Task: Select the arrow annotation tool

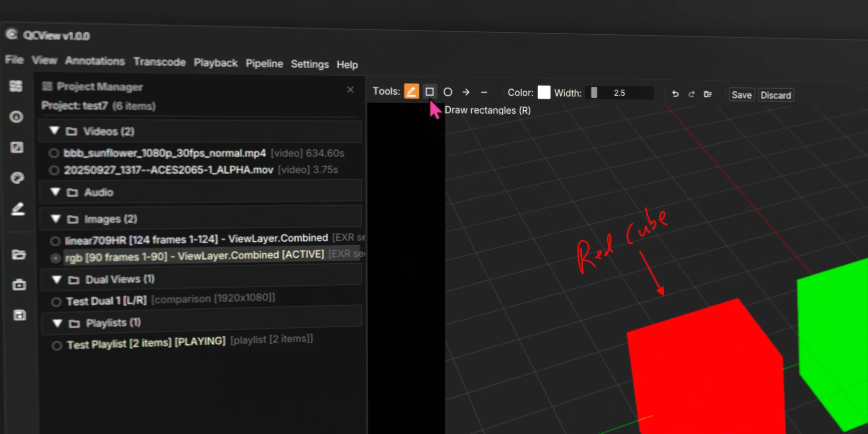Action: pos(466,93)
